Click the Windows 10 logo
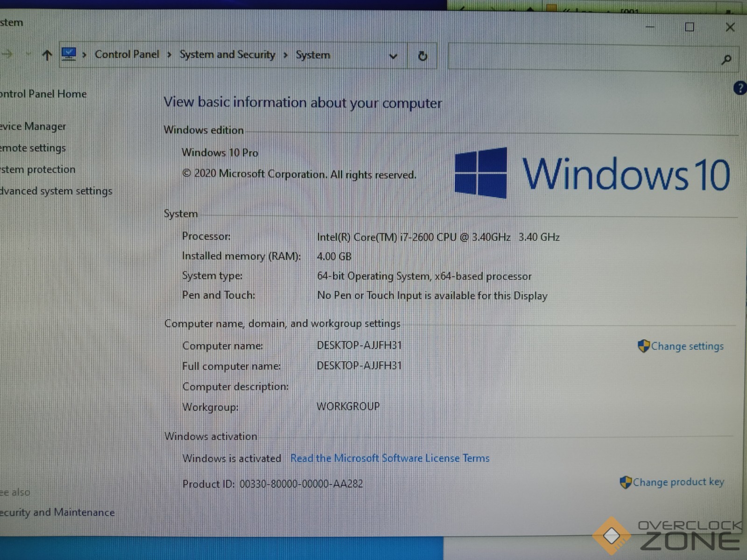 click(x=592, y=173)
